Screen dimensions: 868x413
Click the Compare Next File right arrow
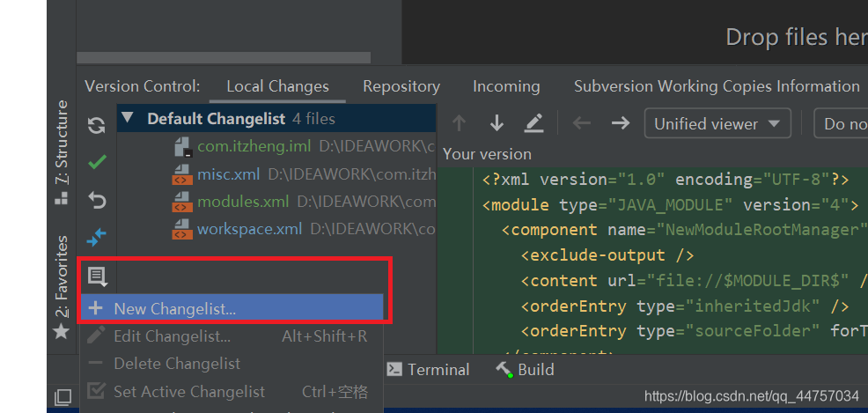pyautogui.click(x=621, y=123)
